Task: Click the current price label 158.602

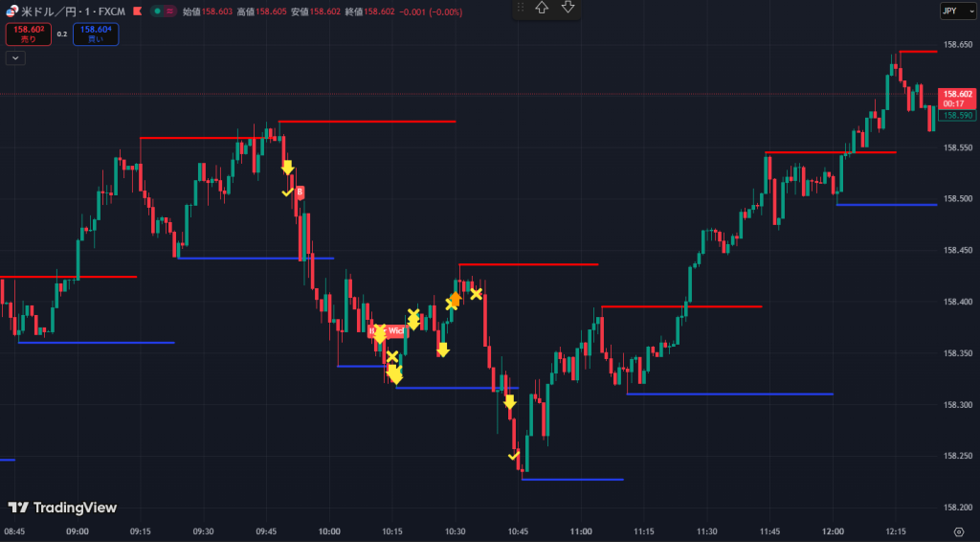Action: 958,94
